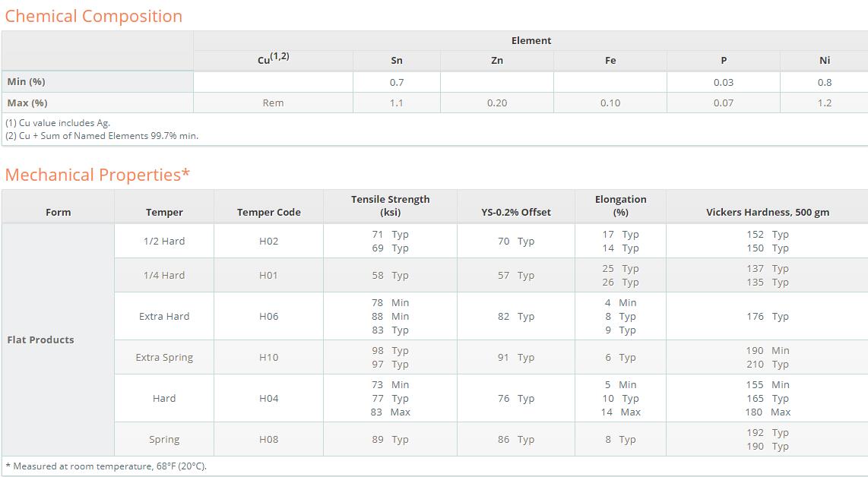Click the H06 temper code cell
Image resolution: width=868 pixels, height=477 pixels.
click(x=268, y=317)
